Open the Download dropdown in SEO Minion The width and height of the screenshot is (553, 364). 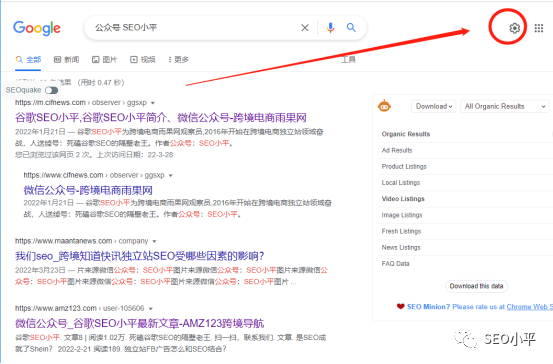click(x=433, y=106)
